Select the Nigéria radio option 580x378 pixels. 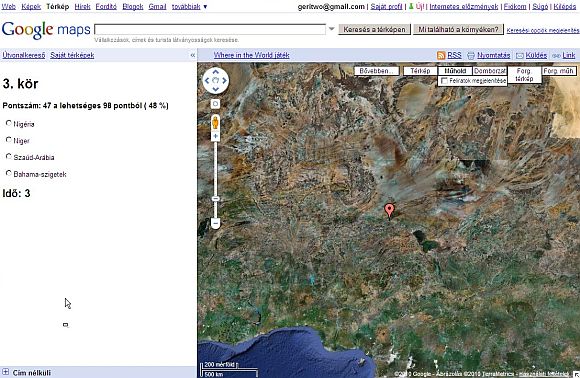click(9, 123)
